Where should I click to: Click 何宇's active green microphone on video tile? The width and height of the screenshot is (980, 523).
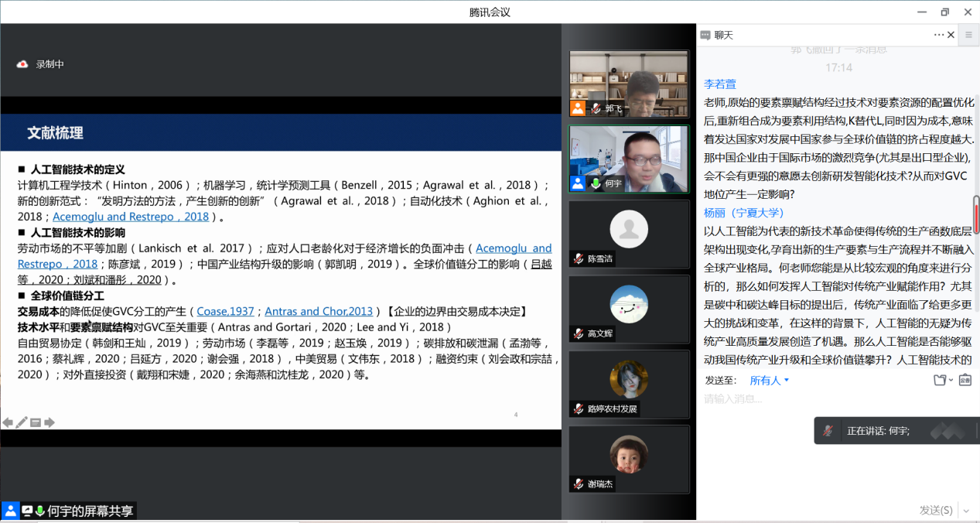(x=595, y=183)
